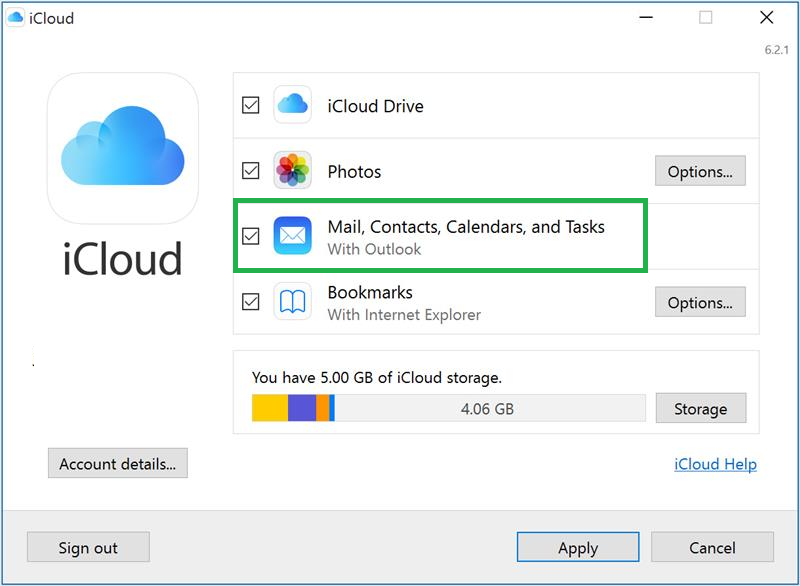Click the 4.06 GB free storage label
800x586 pixels.
(x=487, y=409)
